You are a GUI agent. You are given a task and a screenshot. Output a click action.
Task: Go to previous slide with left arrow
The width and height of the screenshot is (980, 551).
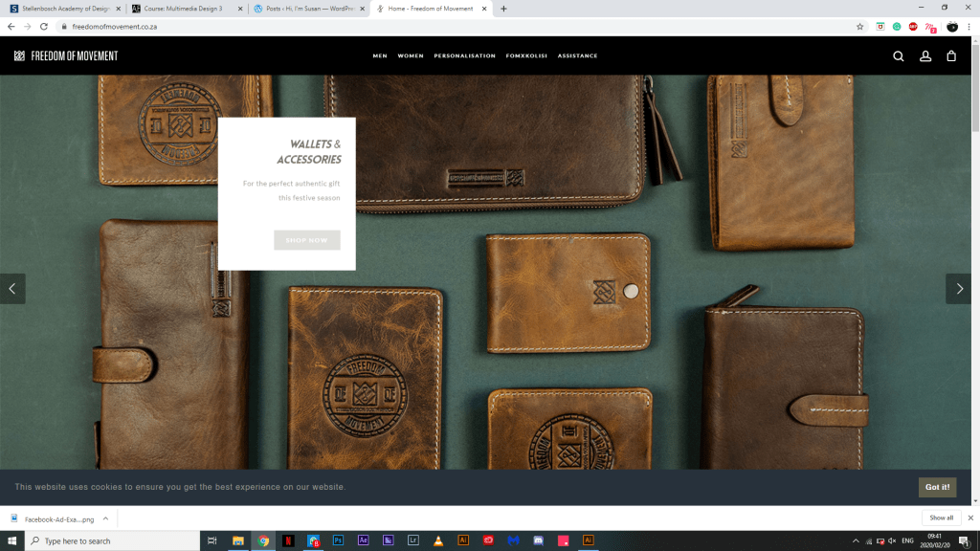point(12,289)
